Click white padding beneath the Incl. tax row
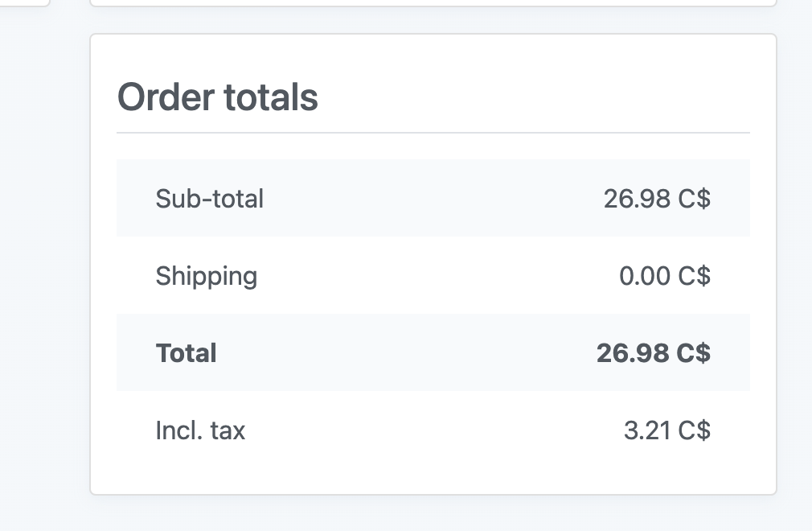 coord(433,481)
